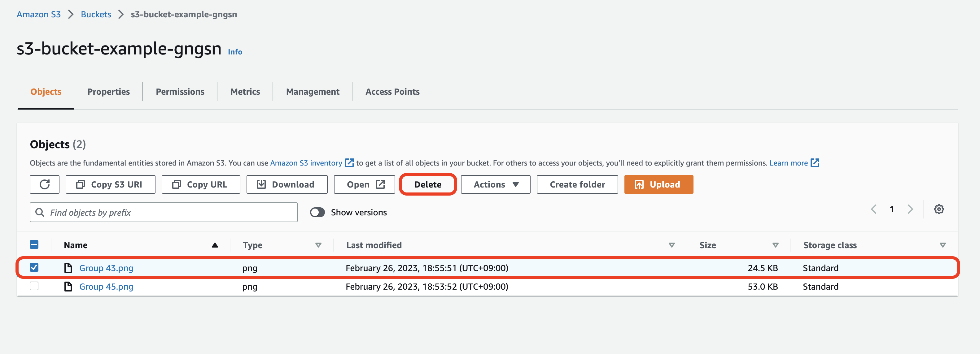
Task: Click the Open in new tab button
Action: pos(364,184)
